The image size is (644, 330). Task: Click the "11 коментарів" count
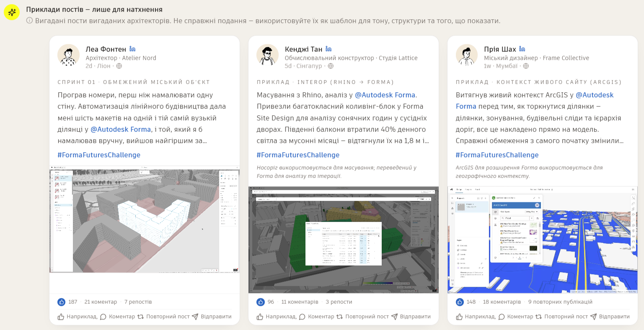click(300, 302)
